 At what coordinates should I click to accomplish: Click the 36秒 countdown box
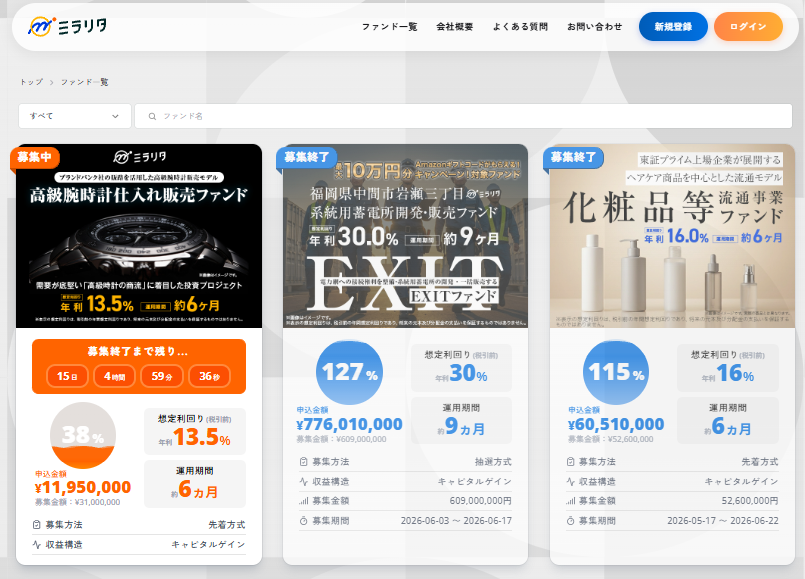pyautogui.click(x=209, y=376)
